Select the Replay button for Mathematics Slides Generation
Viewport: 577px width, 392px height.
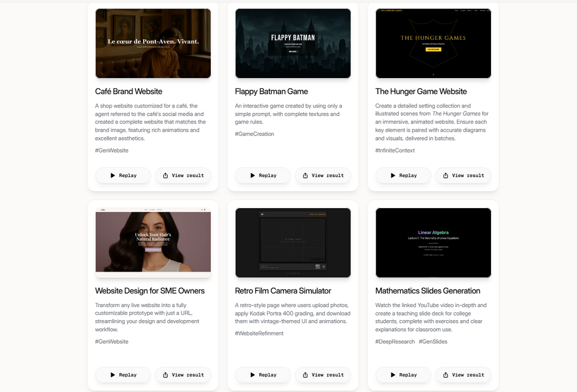click(403, 375)
